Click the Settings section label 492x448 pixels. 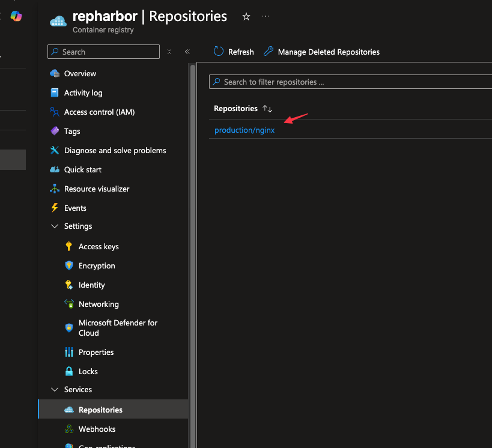click(78, 226)
